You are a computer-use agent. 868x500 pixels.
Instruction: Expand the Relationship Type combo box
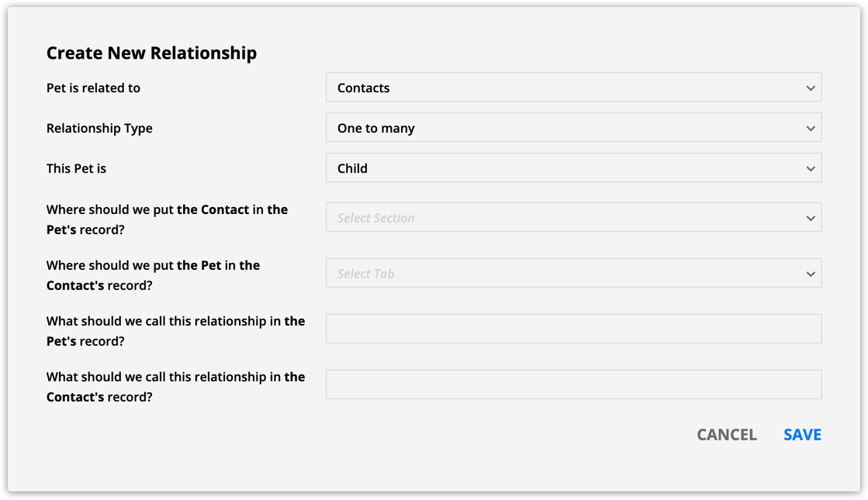point(572,128)
